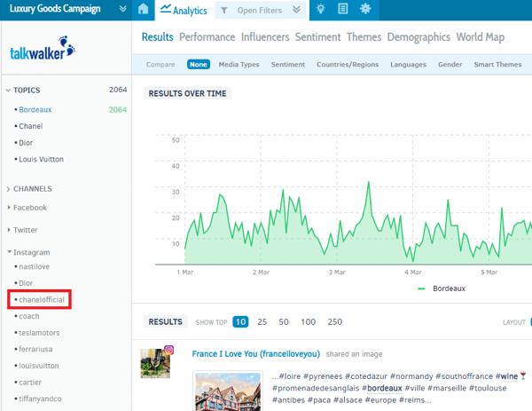Expand the Facebook channel group

(x=9, y=208)
